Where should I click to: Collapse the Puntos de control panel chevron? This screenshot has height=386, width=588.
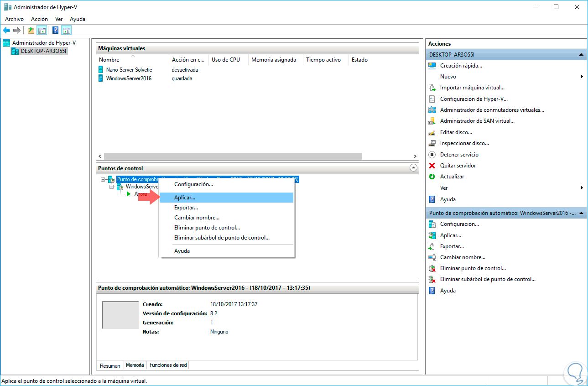coord(413,168)
